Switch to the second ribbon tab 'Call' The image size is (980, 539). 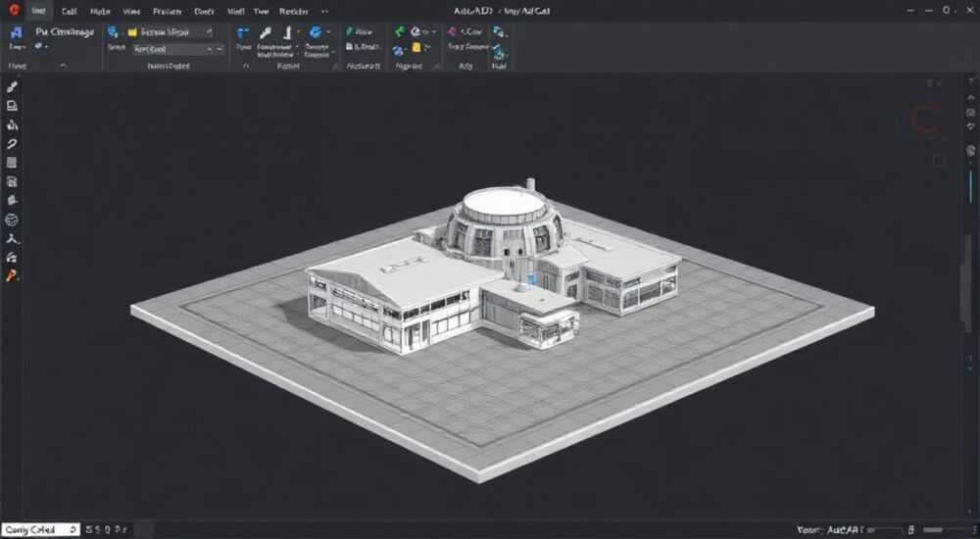[69, 11]
